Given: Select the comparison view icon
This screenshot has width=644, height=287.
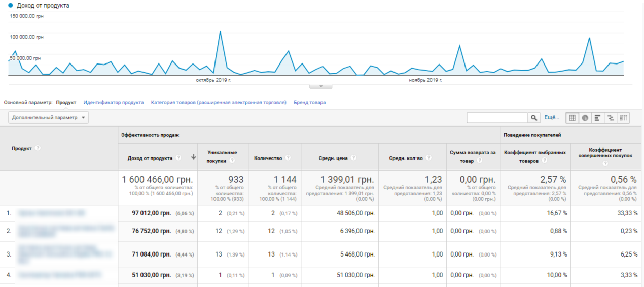Looking at the screenshot, I should pos(611,118).
